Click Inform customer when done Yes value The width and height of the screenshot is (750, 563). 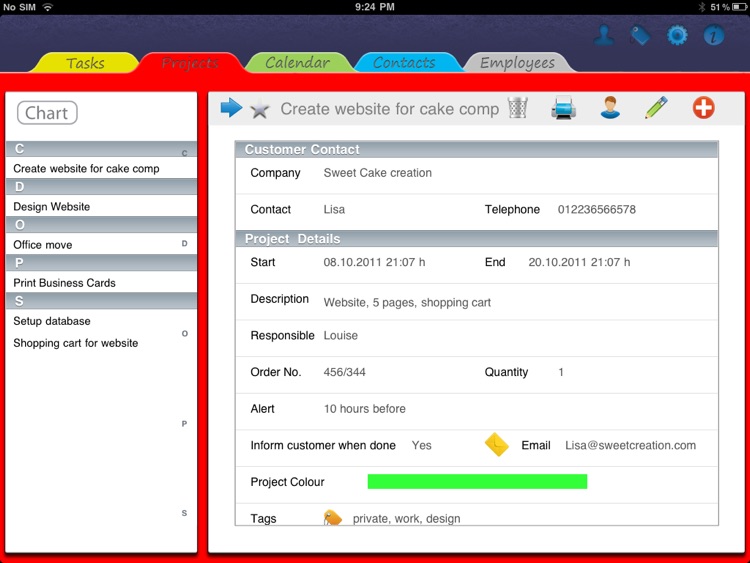(421, 445)
